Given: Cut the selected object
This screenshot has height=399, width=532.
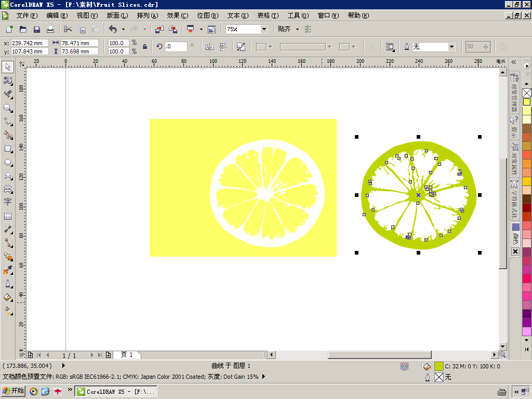Looking at the screenshot, I should click(x=68, y=29).
